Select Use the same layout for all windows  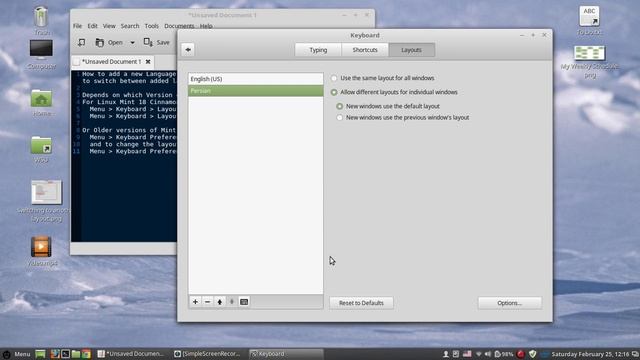pyautogui.click(x=383, y=78)
